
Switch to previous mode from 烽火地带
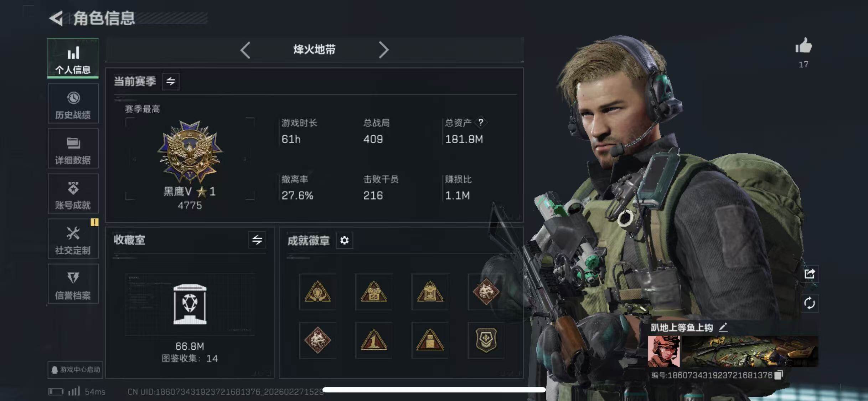(245, 50)
